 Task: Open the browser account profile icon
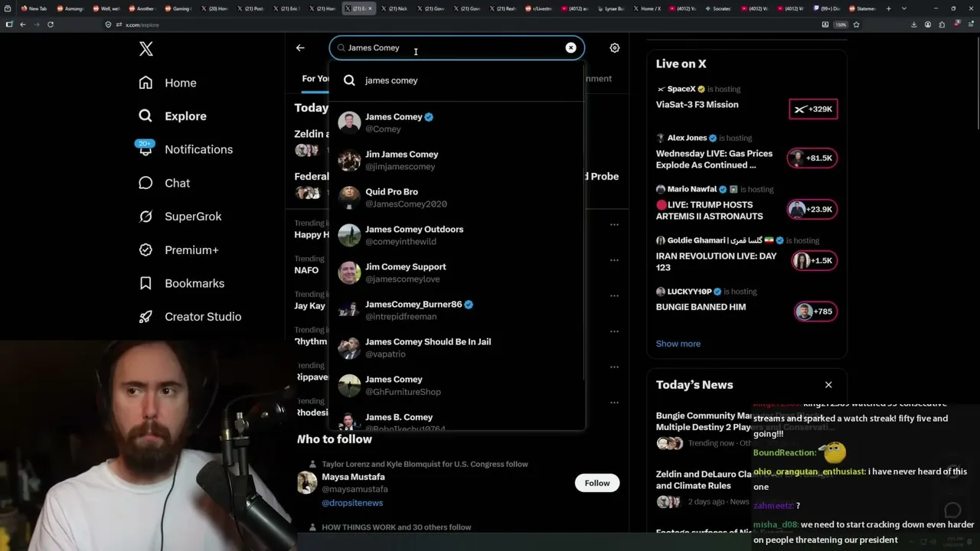tap(928, 24)
